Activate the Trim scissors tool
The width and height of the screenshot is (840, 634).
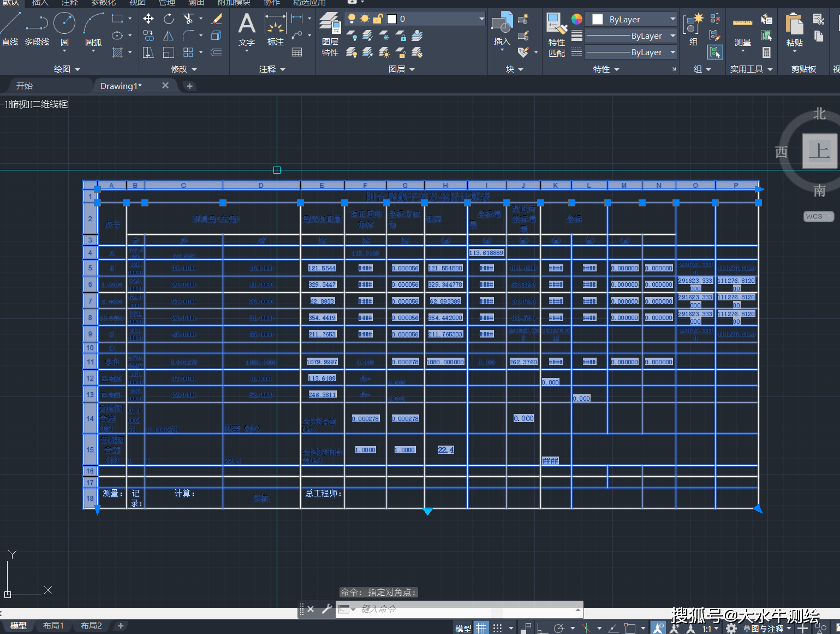[188, 19]
